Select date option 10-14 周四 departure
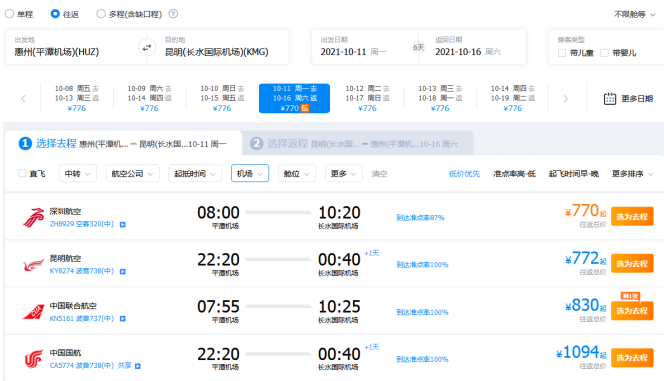This screenshot has height=381, width=664. 512,98
